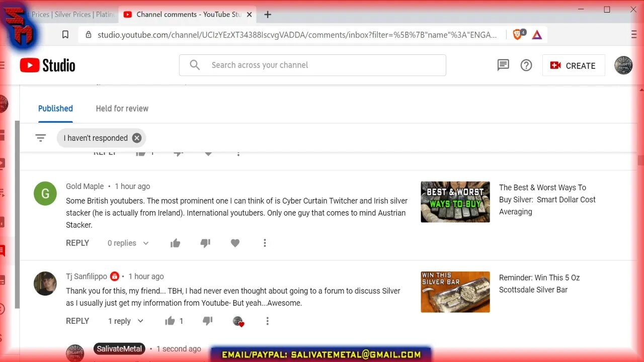Image resolution: width=644 pixels, height=362 pixels.
Task: Heart Gold Maple's comment
Action: point(235,243)
